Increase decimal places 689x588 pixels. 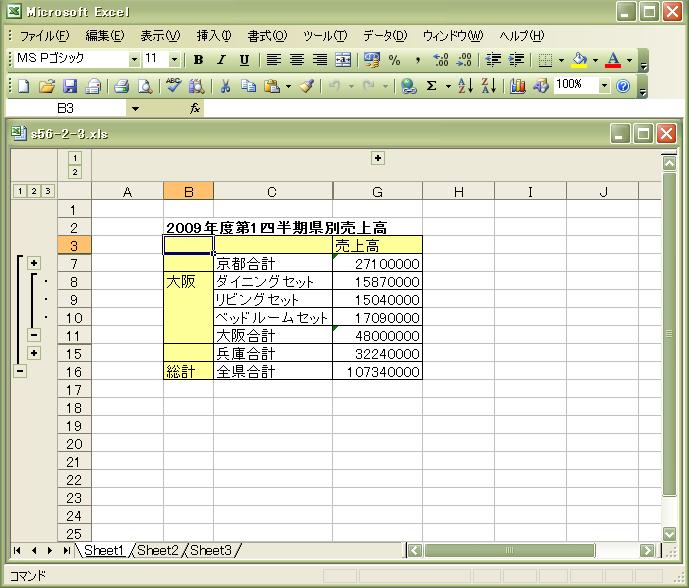pos(441,60)
